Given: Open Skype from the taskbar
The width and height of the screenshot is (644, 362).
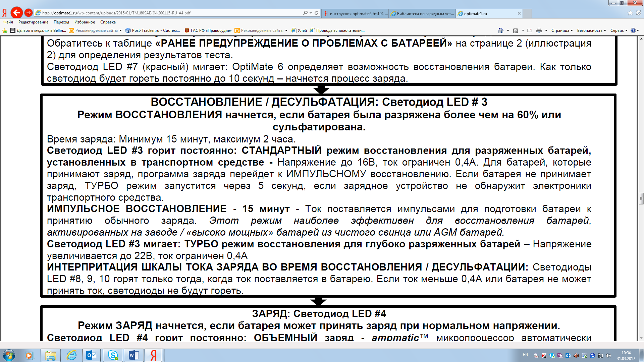Looking at the screenshot, I should point(113,355).
